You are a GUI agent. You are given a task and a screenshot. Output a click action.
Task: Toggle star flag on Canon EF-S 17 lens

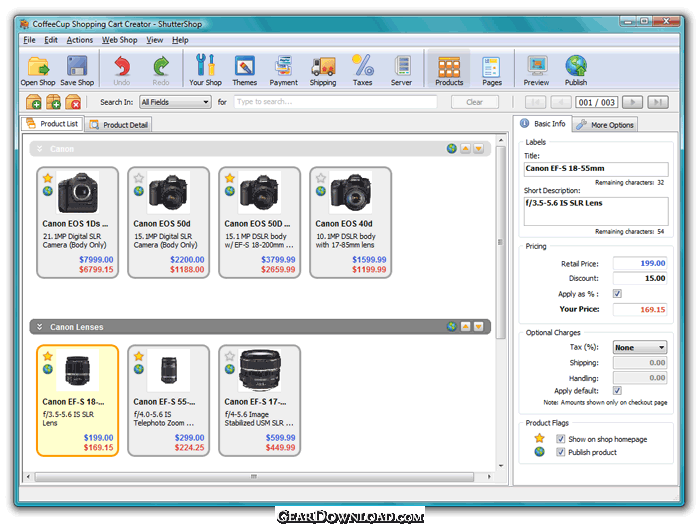(230, 356)
